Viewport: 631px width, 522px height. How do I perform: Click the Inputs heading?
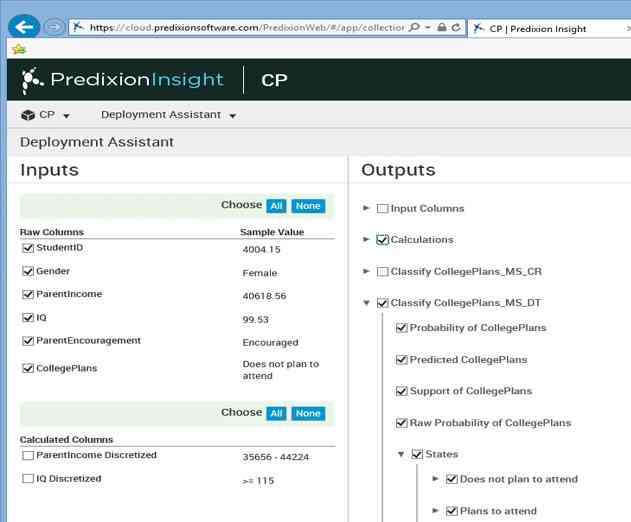[x=49, y=170]
